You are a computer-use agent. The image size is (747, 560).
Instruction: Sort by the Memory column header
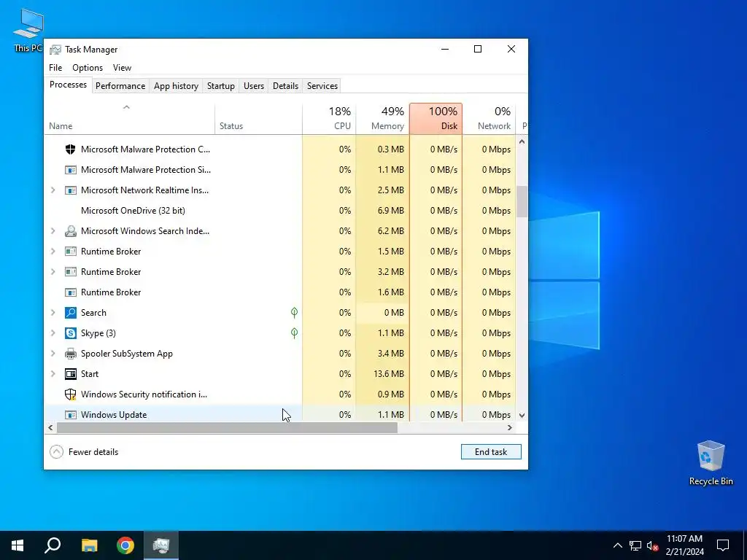click(x=382, y=119)
